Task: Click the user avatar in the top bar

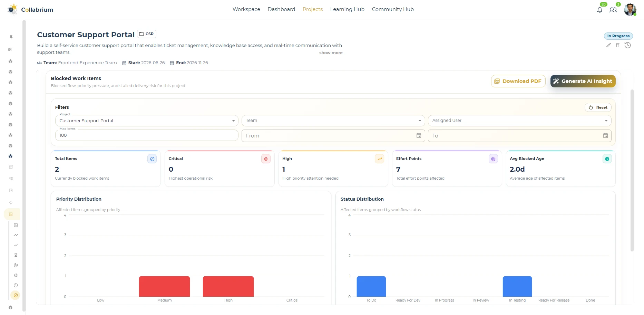Action: (x=630, y=10)
